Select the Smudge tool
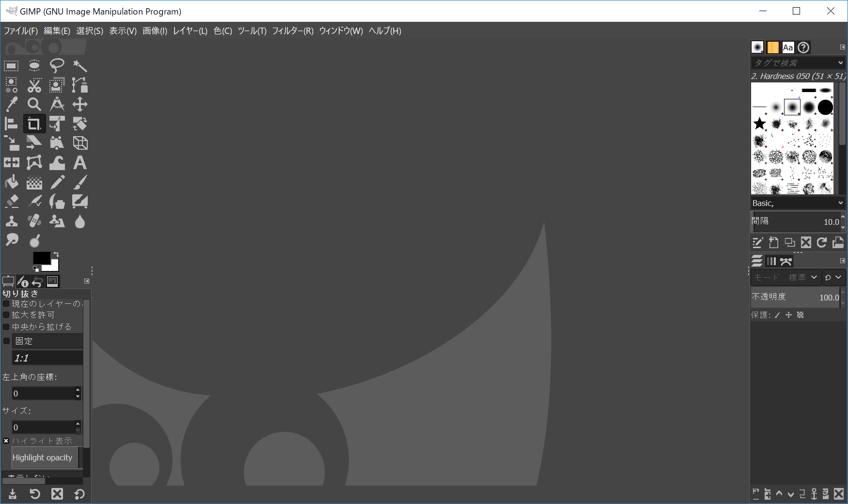Image resolution: width=848 pixels, height=504 pixels. (x=12, y=240)
